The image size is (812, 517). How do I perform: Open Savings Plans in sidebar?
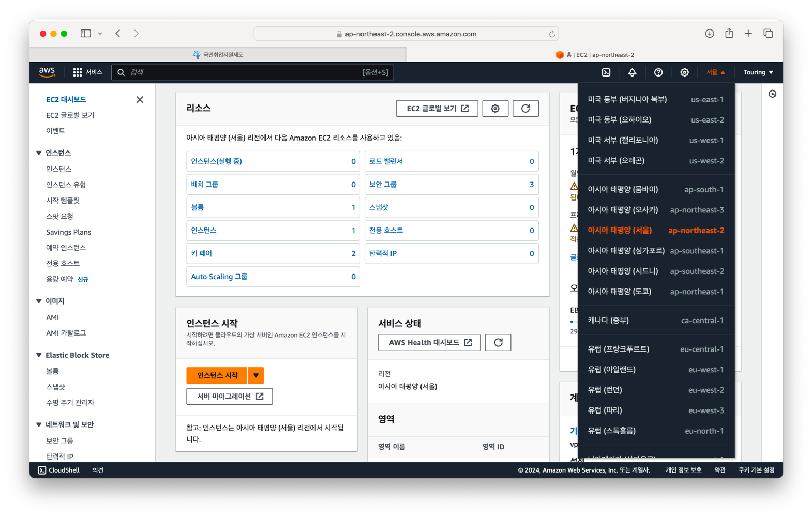68,232
